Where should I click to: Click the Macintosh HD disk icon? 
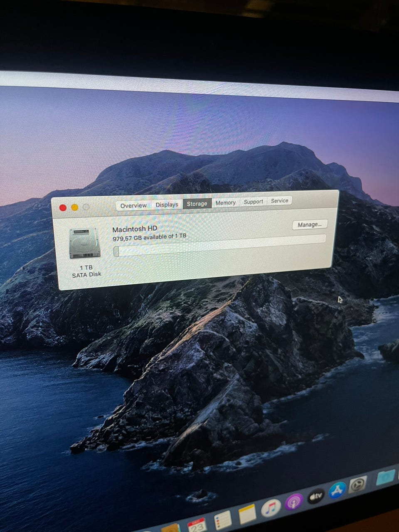(x=85, y=243)
